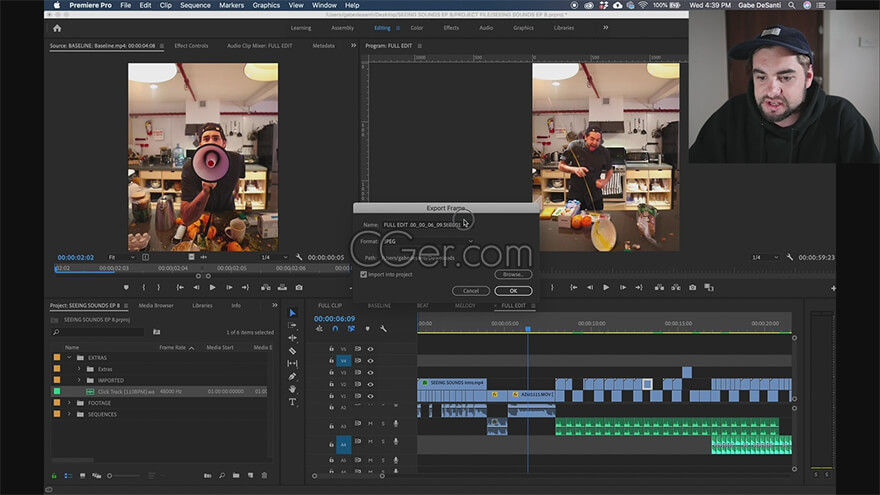
Task: Expand the IMPORTED bin
Action: pos(79,380)
